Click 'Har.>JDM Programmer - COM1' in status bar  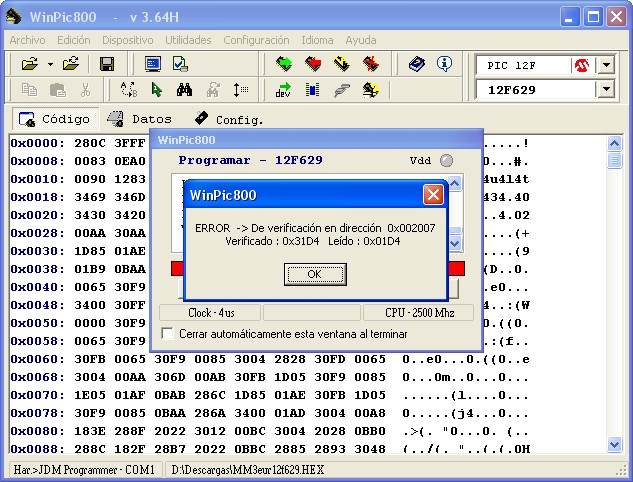tap(84, 470)
